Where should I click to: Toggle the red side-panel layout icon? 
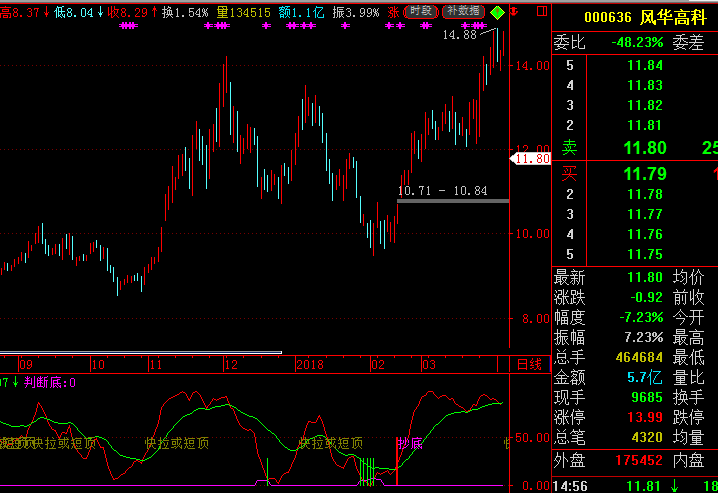tap(542, 11)
